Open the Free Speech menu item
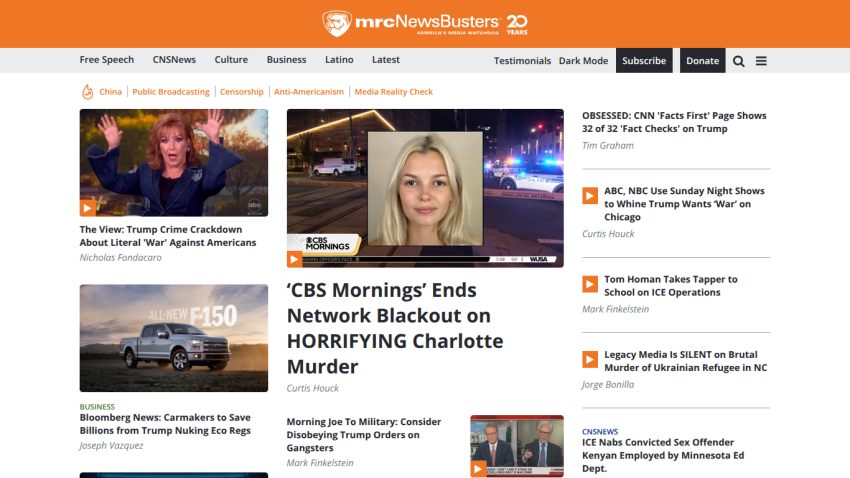Screen dimensions: 850x478 pos(107,60)
